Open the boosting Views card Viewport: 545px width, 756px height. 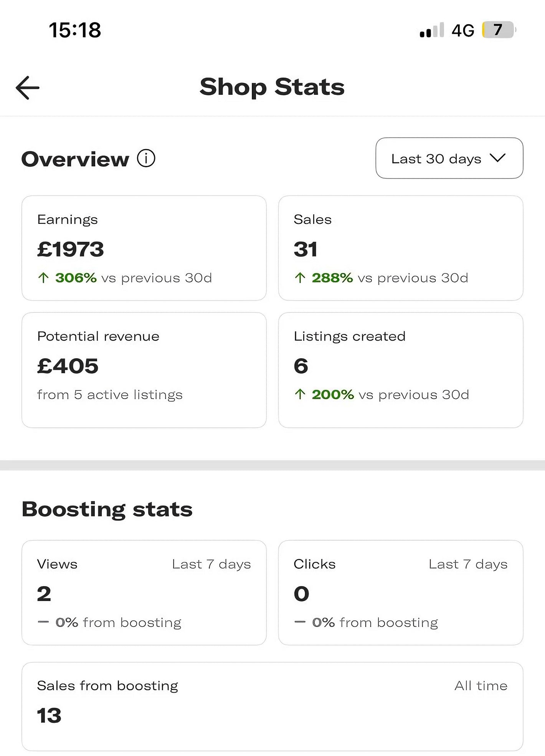tap(144, 592)
